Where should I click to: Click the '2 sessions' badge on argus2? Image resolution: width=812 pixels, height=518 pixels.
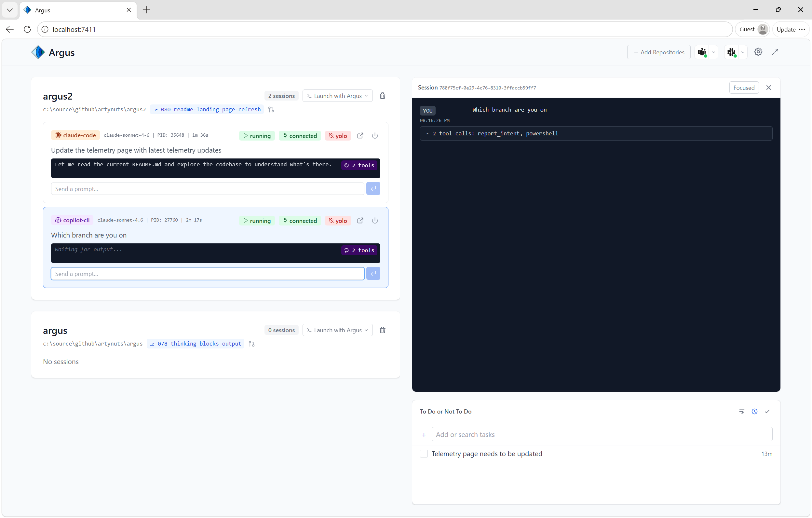(x=281, y=96)
